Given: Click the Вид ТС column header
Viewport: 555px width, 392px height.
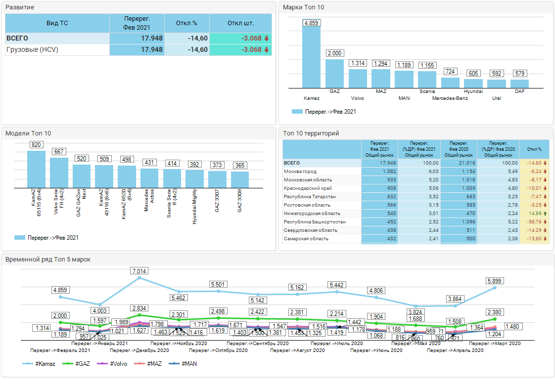Looking at the screenshot, I should pyautogui.click(x=57, y=23).
